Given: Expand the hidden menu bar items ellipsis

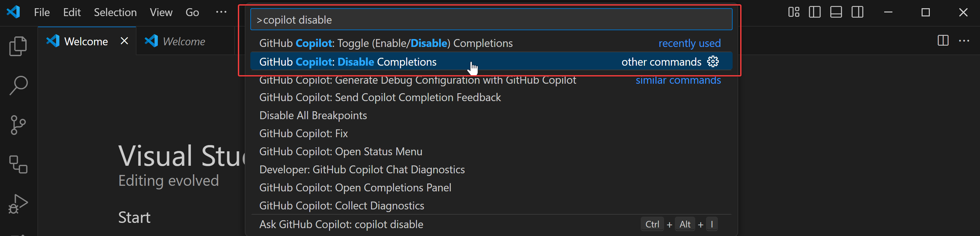Looking at the screenshot, I should click(221, 12).
